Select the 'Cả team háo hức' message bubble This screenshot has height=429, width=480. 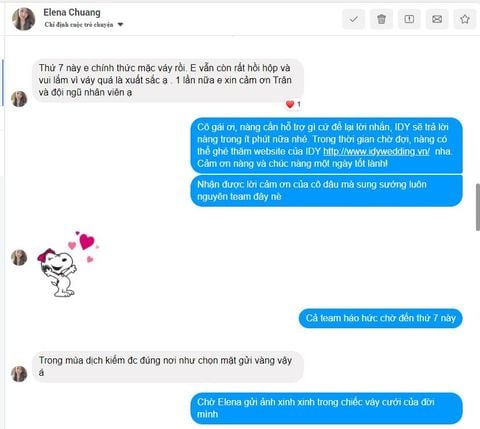click(x=381, y=318)
